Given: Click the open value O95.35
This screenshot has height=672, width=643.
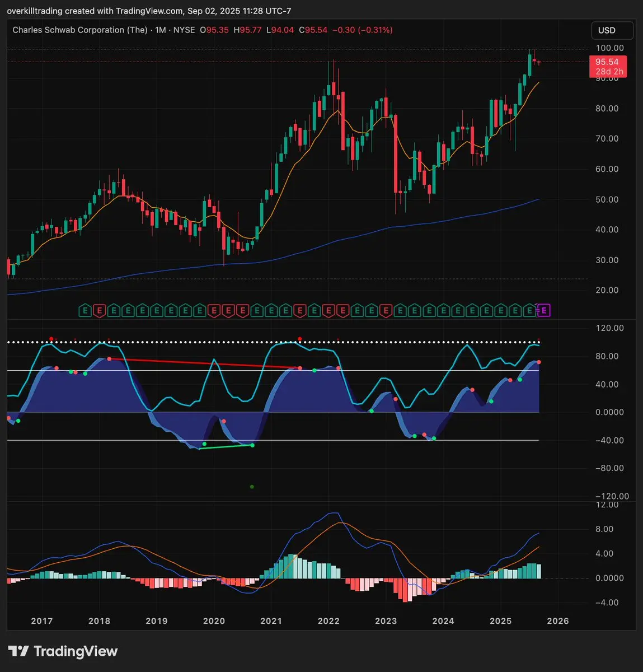Looking at the screenshot, I should 214,30.
